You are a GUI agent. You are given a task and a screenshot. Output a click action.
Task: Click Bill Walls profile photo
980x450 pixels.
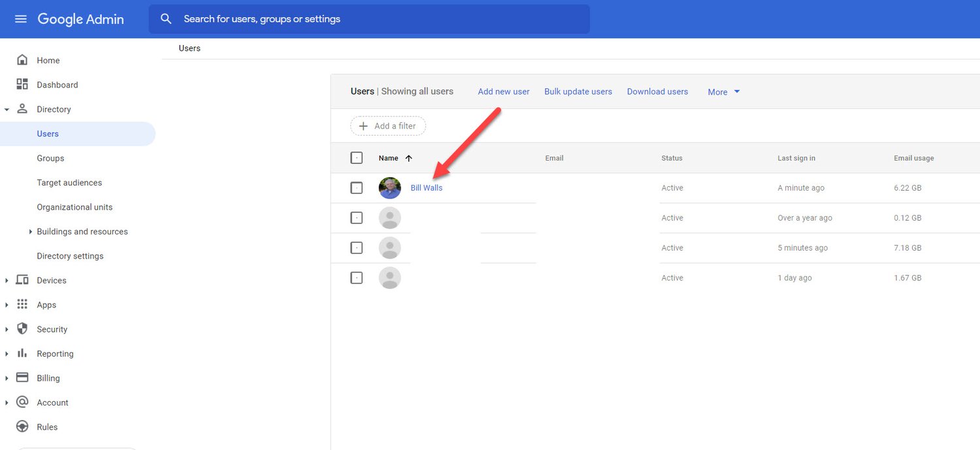click(390, 188)
